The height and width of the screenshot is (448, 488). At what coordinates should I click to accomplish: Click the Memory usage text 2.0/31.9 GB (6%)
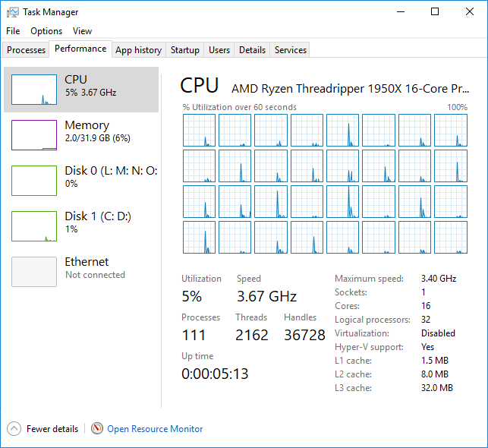click(x=98, y=138)
